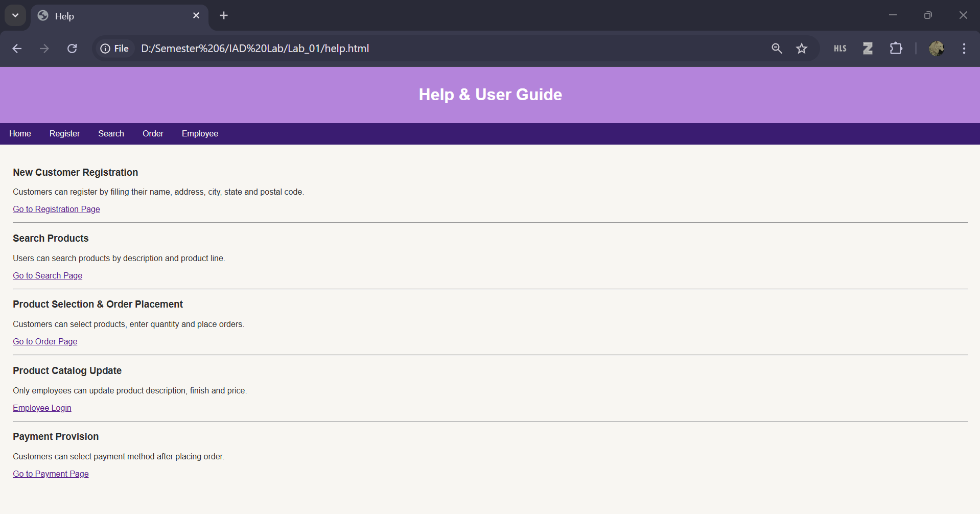Open the tab search chevron
The image size is (980, 514).
tap(15, 15)
